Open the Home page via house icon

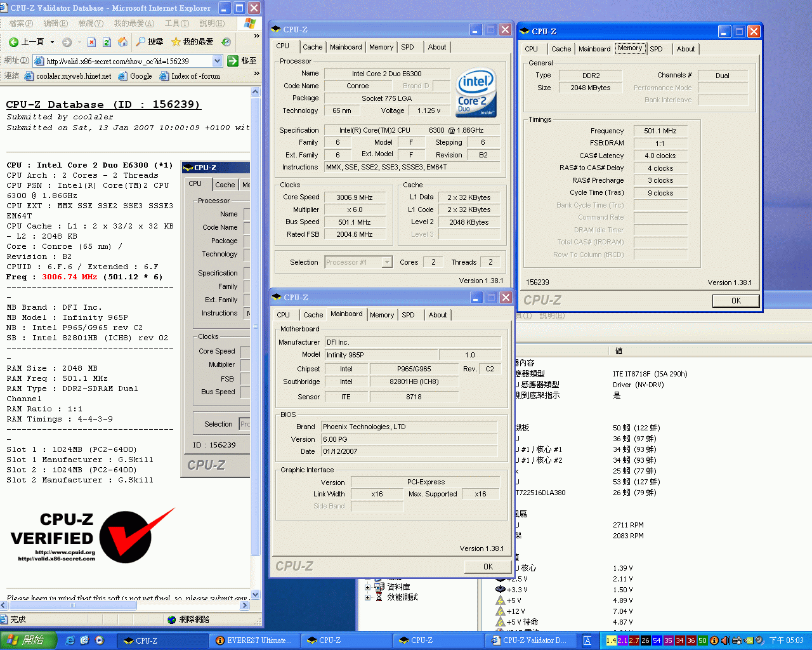pos(122,42)
